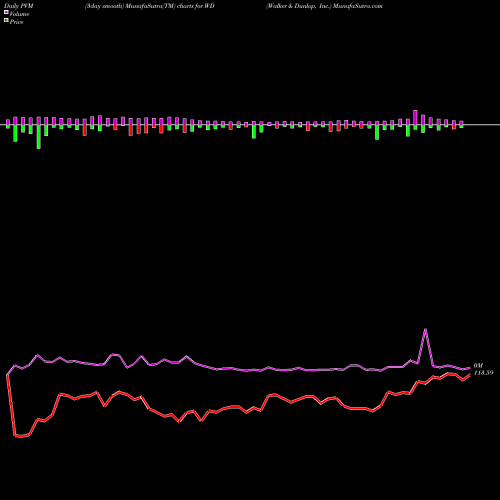Click the tallest magenta bar in the bar chart
500x500 pixels.
(415, 117)
